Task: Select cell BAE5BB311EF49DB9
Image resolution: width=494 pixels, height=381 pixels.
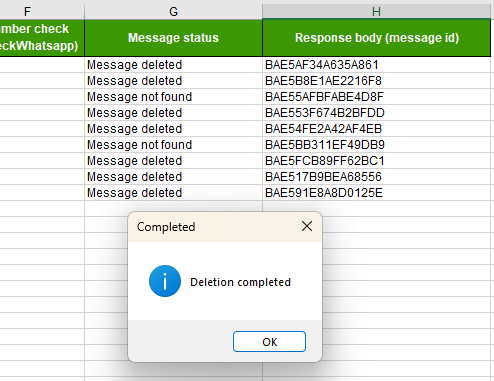Action: [377, 145]
